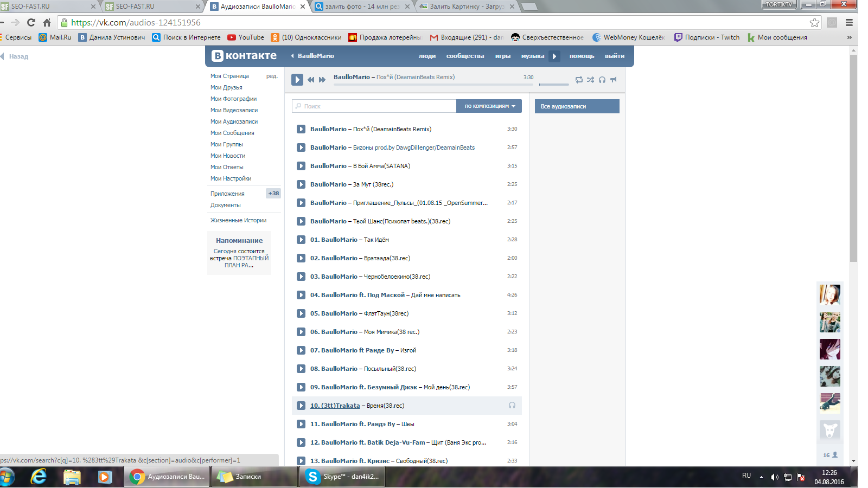Toggle shuffle mode in the audio player
The height and width of the screenshot is (488, 868).
pos(590,80)
